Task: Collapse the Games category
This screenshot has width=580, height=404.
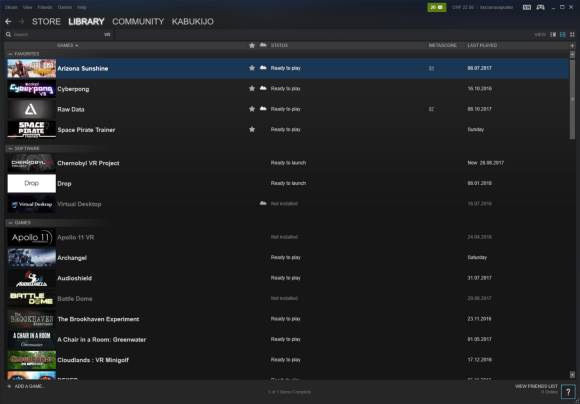Action: (x=10, y=223)
